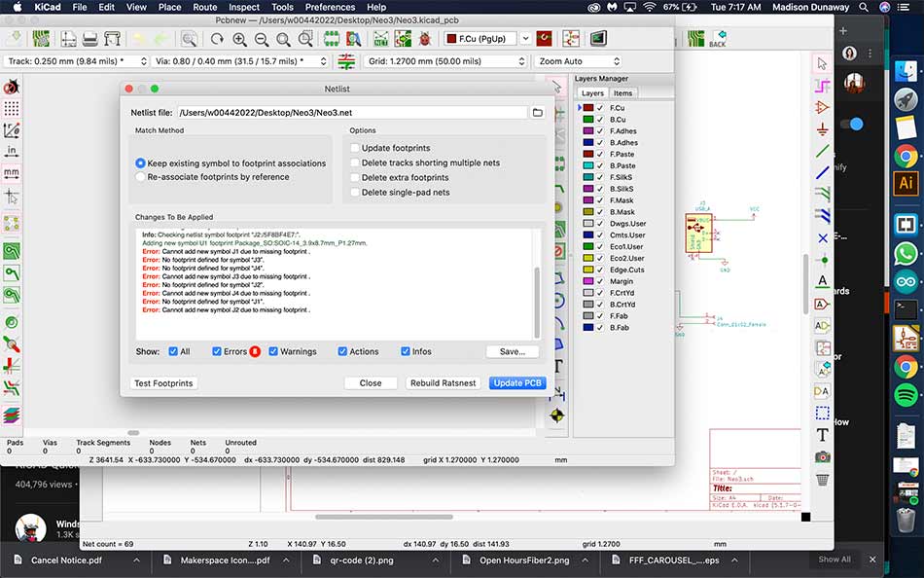
Task: Enable Delete extra footprints checkbox
Action: [355, 177]
